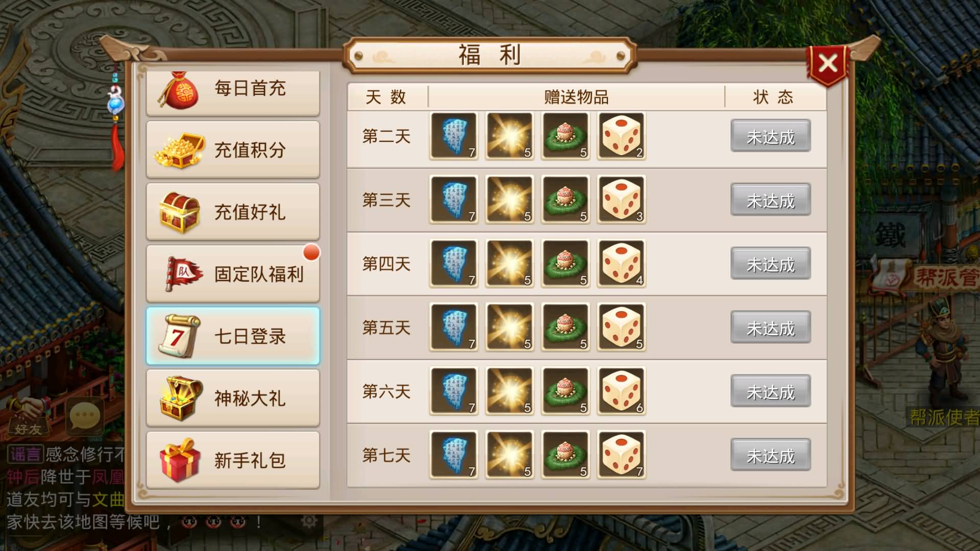Tap the peach-on-lotus item in 第四天 row

click(566, 264)
